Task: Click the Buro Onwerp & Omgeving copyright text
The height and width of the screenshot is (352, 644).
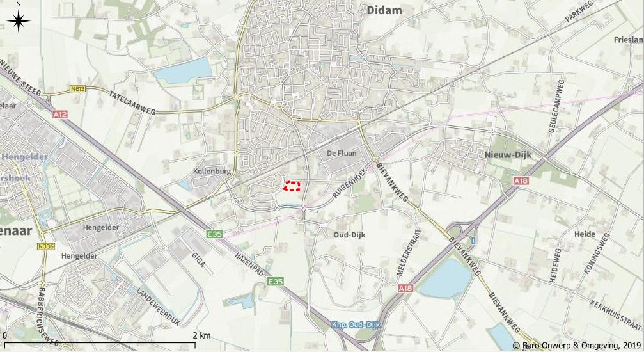Action: [577, 346]
